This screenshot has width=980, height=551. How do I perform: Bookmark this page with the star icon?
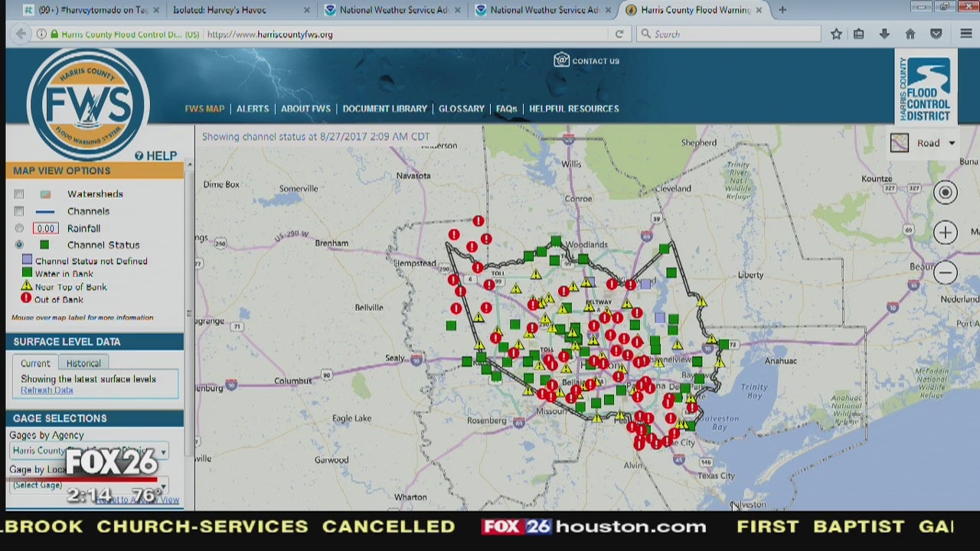click(x=836, y=34)
